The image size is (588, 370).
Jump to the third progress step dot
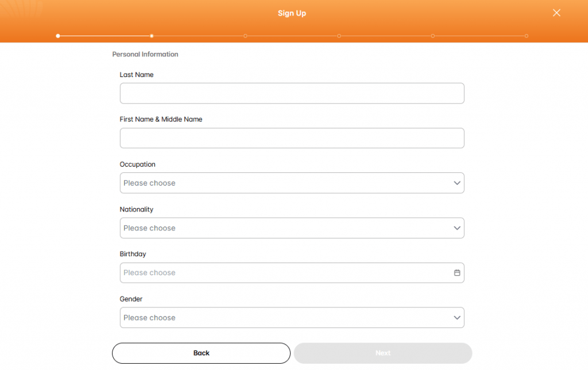pyautogui.click(x=245, y=36)
